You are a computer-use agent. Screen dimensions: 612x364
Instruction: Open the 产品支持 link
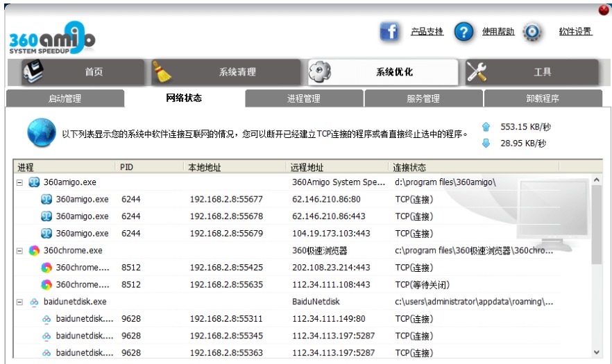tap(427, 32)
